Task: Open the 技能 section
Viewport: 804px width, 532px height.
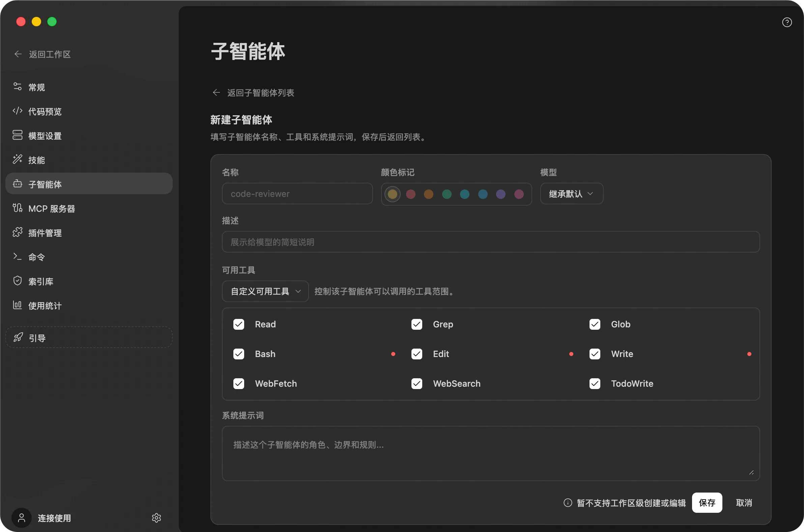Action: point(89,160)
